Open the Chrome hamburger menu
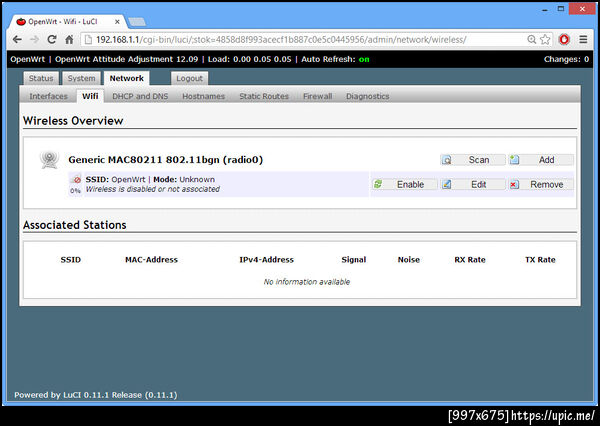 (583, 39)
